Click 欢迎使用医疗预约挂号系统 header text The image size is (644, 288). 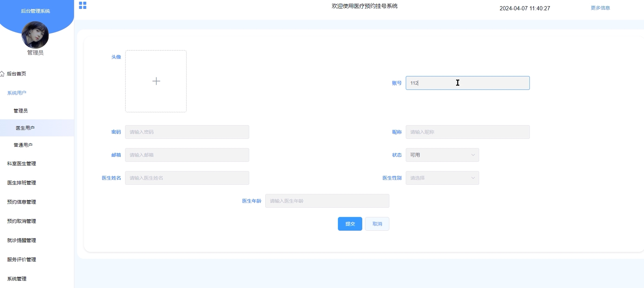365,6
